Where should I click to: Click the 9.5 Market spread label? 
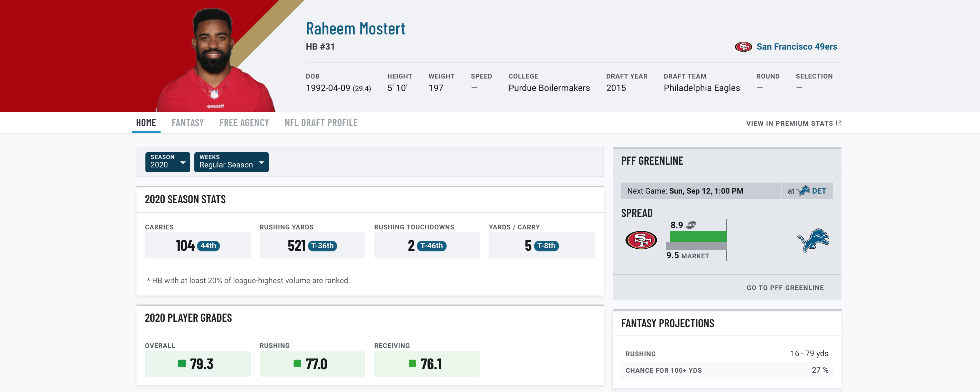pyautogui.click(x=687, y=256)
